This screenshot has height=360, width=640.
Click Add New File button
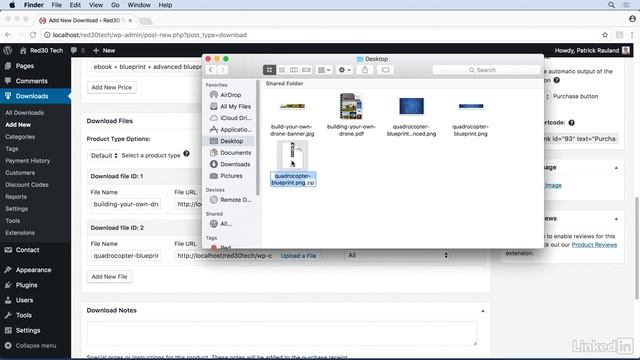(109, 277)
